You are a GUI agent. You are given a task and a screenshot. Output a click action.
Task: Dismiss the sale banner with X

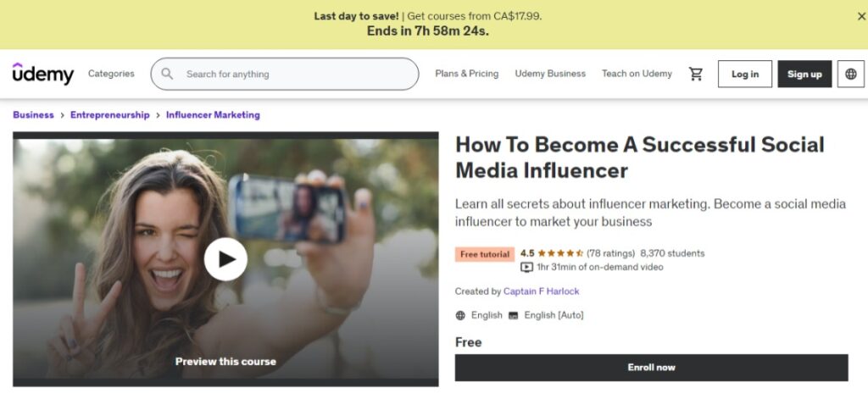(861, 17)
